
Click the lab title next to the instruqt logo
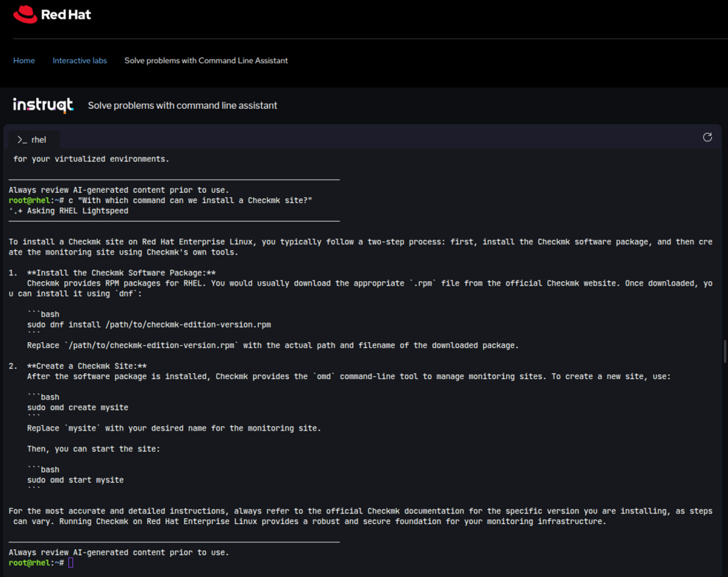[x=182, y=105]
